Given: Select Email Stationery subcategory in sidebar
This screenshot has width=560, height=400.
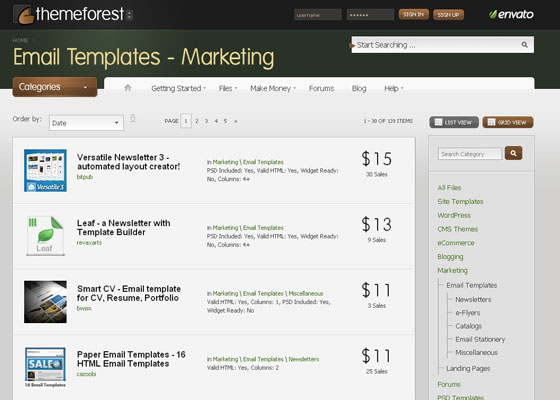Looking at the screenshot, I should point(480,339).
